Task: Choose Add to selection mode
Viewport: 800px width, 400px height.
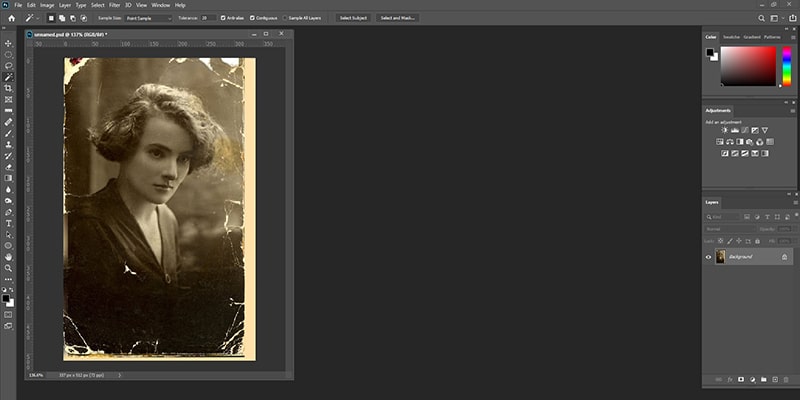Action: pyautogui.click(x=62, y=18)
